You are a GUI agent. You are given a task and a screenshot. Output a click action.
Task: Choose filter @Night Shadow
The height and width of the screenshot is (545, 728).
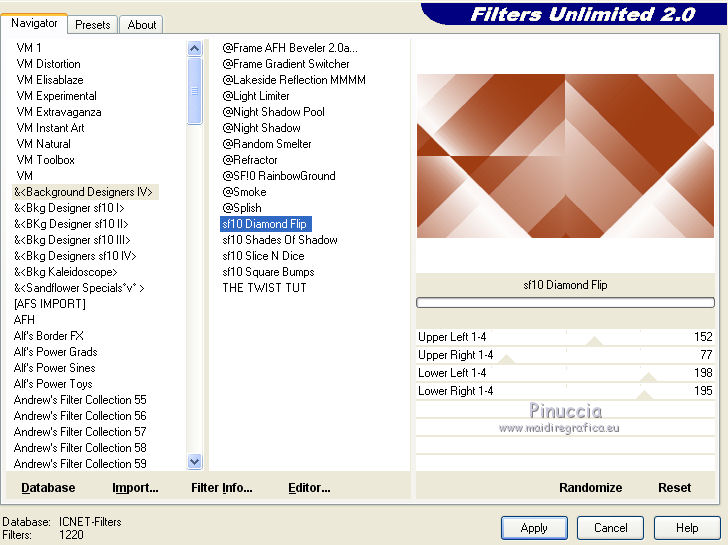[261, 128]
